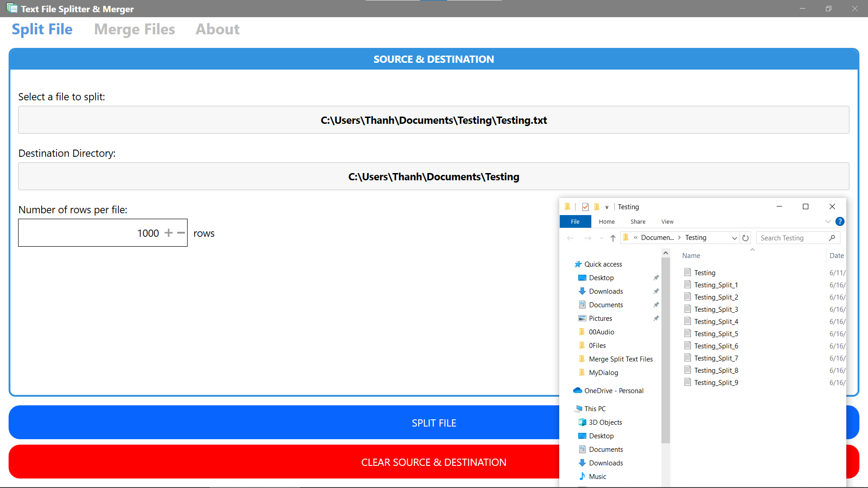This screenshot has height=488, width=868.
Task: Click the minus icon to decrease rows
Action: tap(181, 233)
